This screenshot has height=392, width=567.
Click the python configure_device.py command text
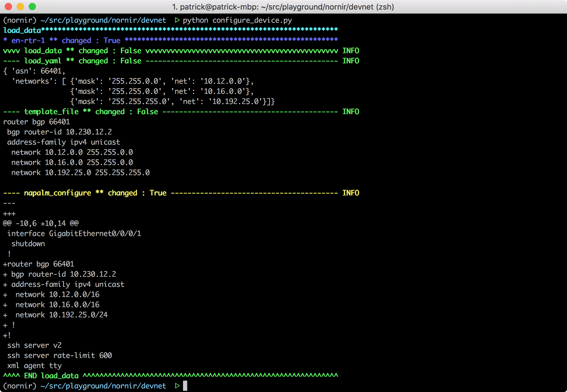(x=237, y=20)
